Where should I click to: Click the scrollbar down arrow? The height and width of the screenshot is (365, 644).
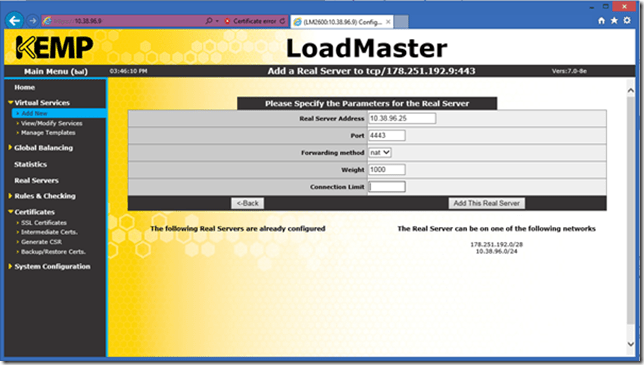[631, 344]
